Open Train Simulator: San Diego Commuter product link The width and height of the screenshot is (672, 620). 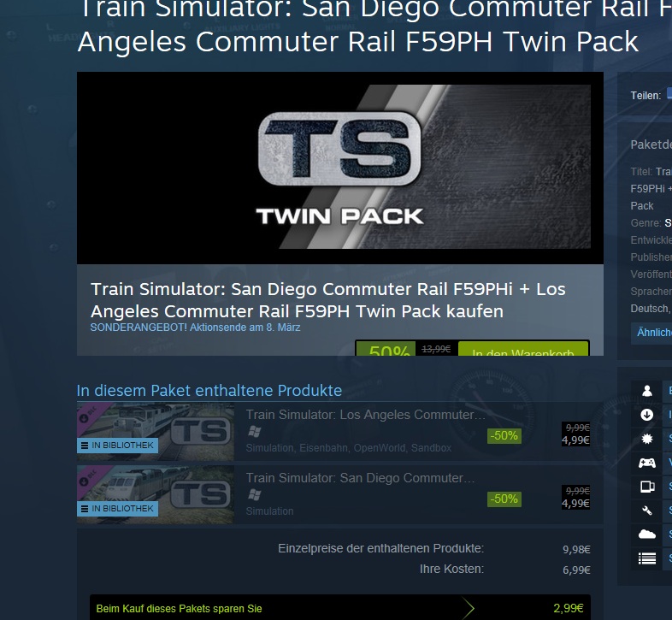point(360,478)
